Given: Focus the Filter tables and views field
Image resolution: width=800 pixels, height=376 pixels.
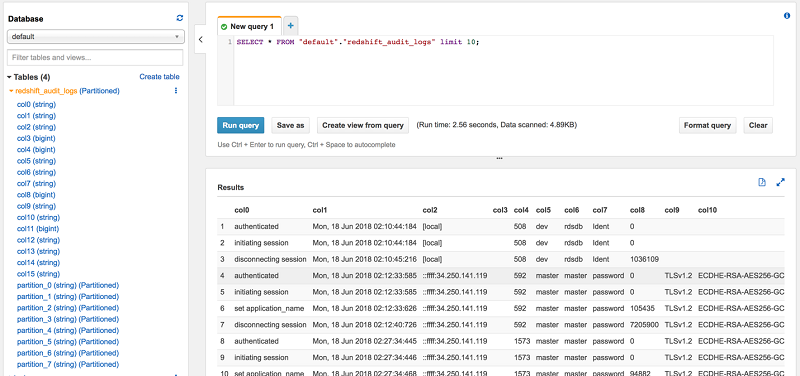Looking at the screenshot, I should [x=95, y=58].
